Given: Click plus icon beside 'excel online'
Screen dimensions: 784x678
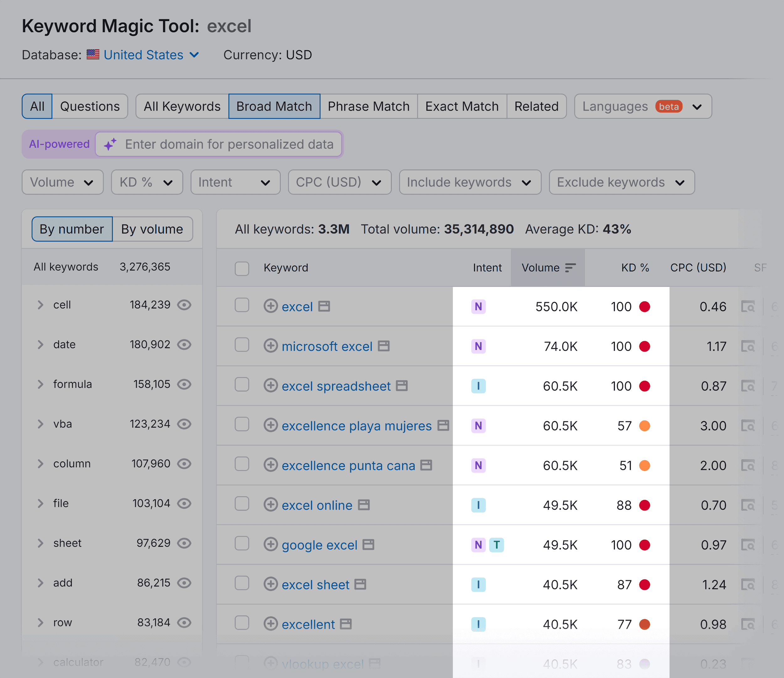Looking at the screenshot, I should (271, 505).
